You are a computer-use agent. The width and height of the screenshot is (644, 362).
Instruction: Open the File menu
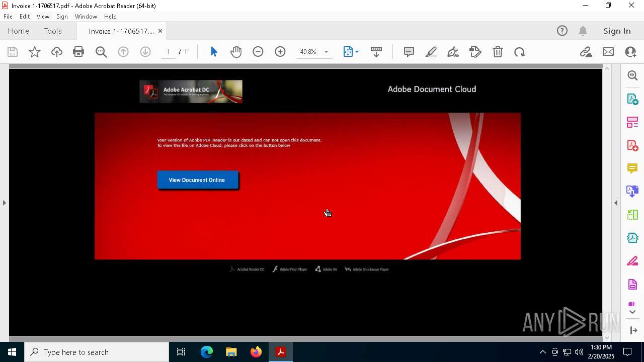[x=8, y=17]
